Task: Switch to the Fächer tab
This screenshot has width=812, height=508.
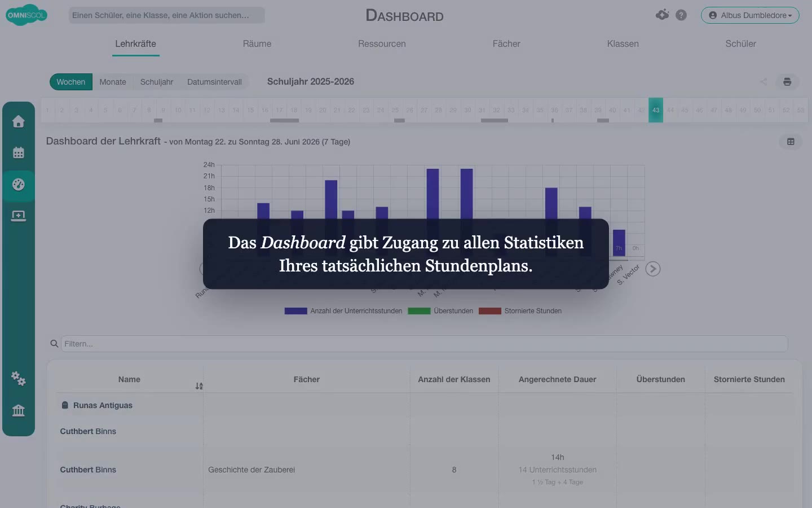Action: click(x=506, y=44)
